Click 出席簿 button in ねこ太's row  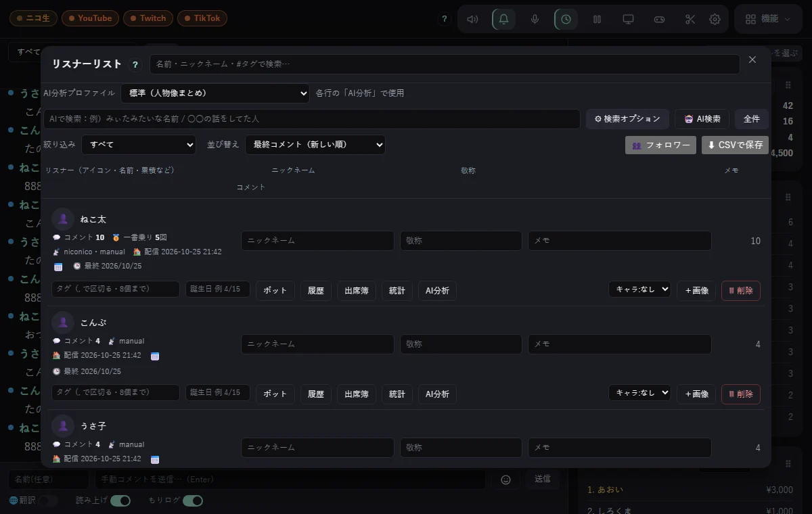point(357,291)
